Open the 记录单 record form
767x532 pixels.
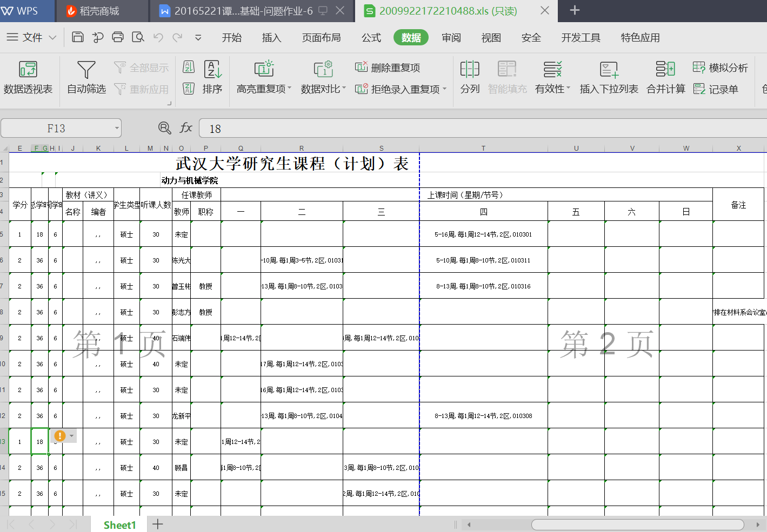(x=716, y=89)
